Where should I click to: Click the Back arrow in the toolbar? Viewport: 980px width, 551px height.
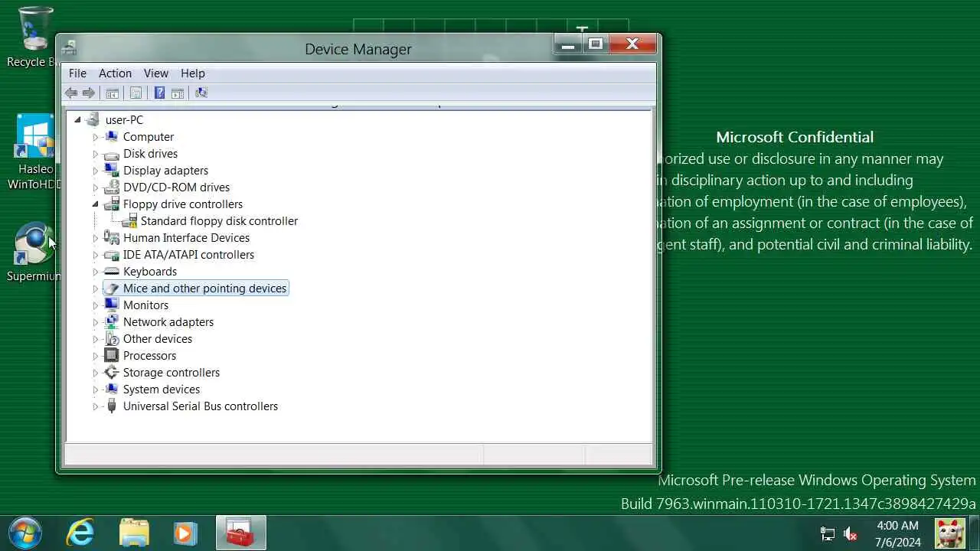tap(71, 93)
